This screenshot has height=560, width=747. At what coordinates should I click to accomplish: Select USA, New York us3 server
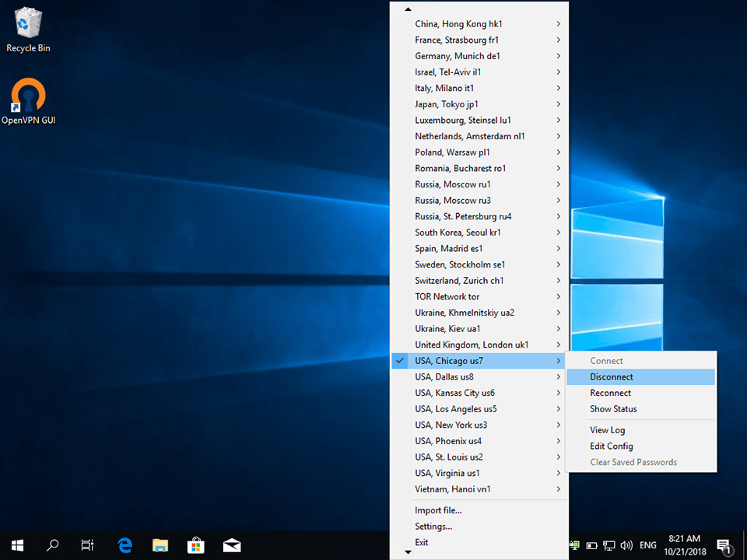(x=479, y=425)
